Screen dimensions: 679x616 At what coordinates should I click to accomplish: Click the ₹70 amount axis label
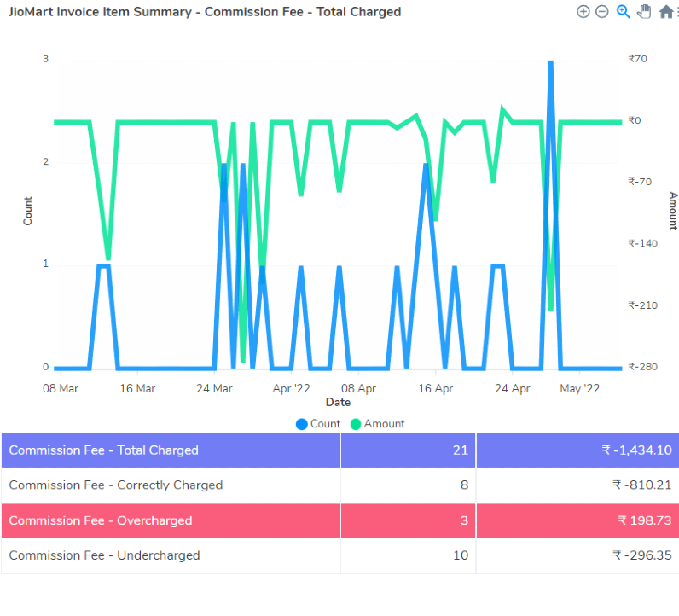click(x=638, y=59)
